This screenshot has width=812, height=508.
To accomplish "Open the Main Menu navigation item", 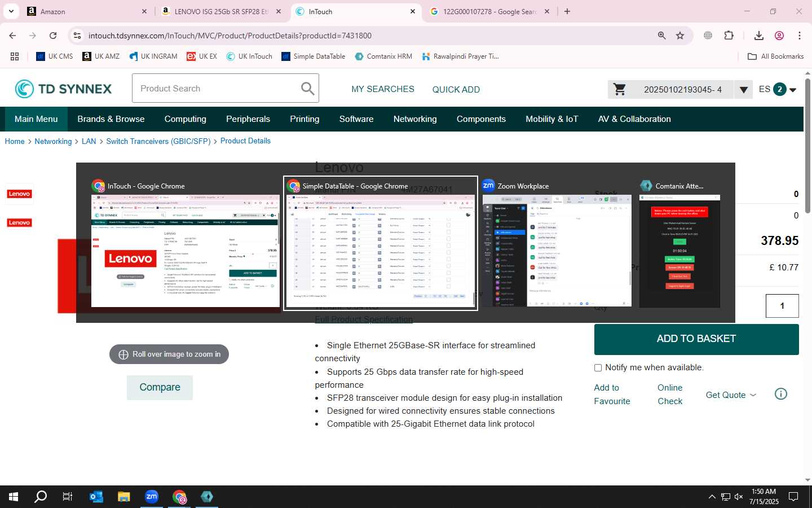I will 36,119.
